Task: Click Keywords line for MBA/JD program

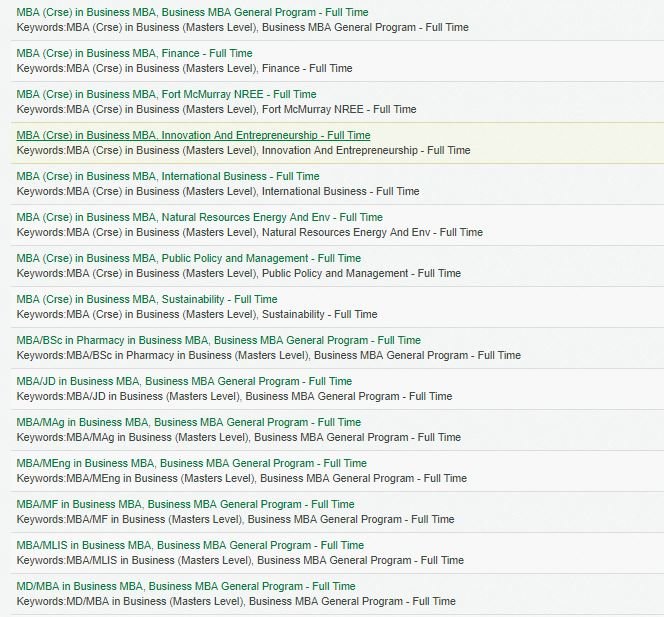Action: 234,396
